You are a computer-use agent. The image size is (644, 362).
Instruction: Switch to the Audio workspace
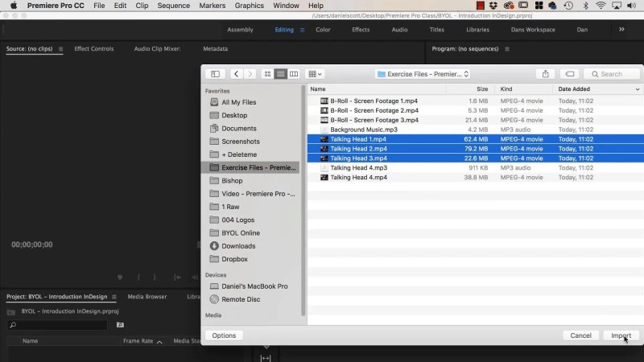399,30
